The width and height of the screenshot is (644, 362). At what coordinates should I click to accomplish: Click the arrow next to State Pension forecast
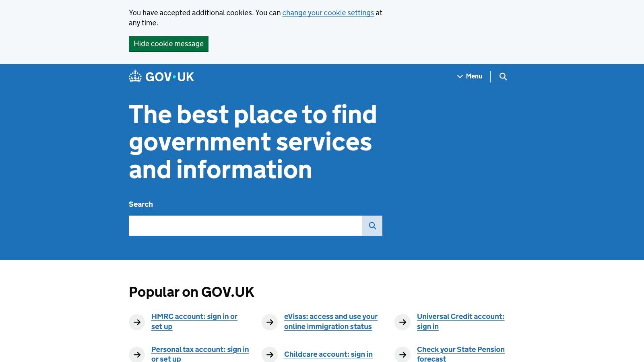(x=402, y=355)
